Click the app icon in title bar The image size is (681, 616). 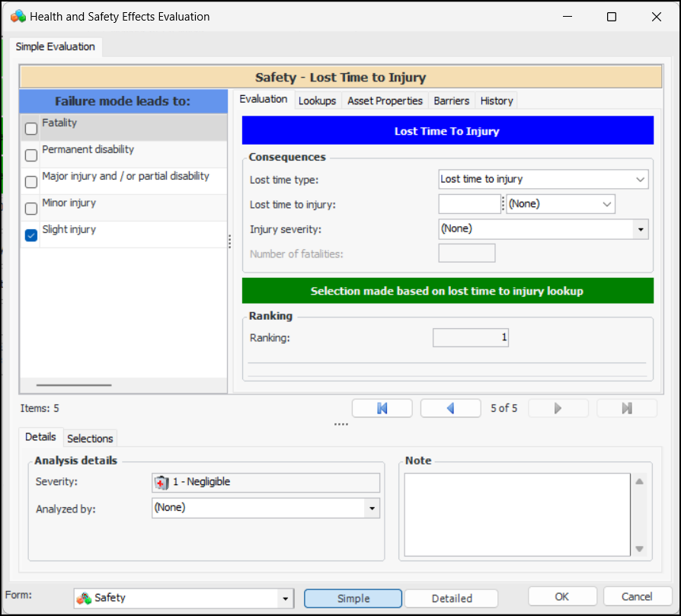[x=18, y=16]
